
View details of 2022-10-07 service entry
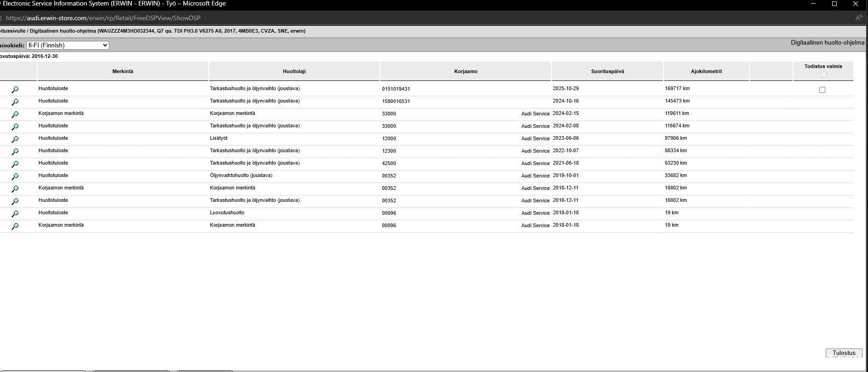pyautogui.click(x=15, y=152)
